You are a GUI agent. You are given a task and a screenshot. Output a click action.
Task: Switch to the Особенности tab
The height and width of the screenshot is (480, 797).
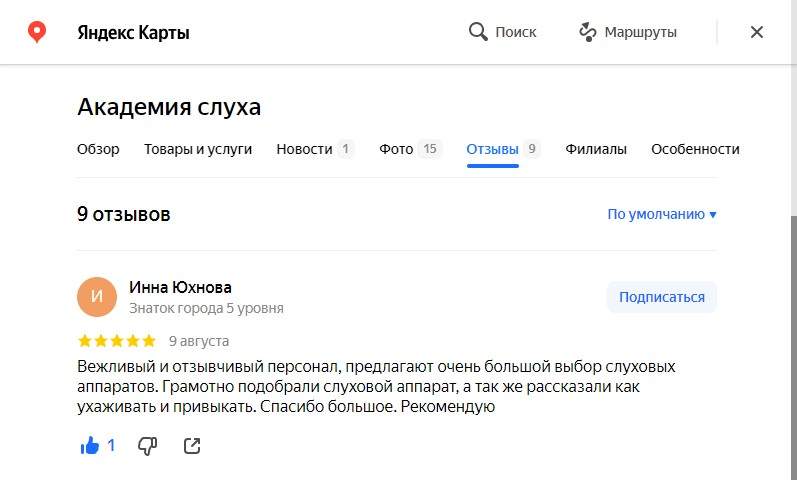coord(695,149)
